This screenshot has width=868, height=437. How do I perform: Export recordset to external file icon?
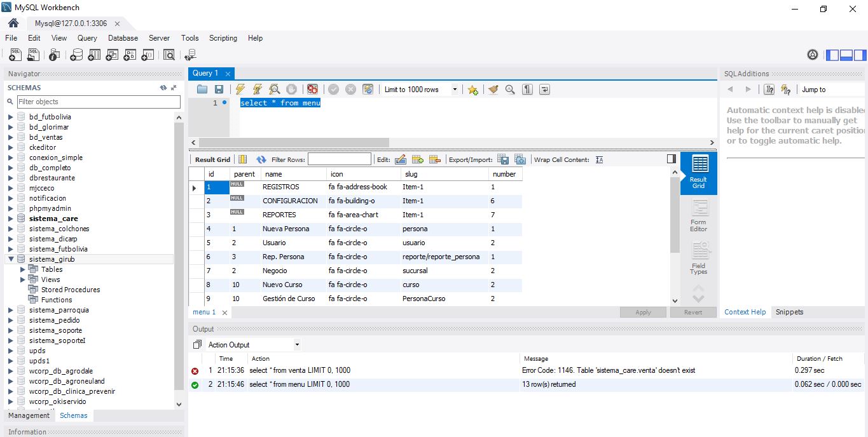pyautogui.click(x=503, y=159)
